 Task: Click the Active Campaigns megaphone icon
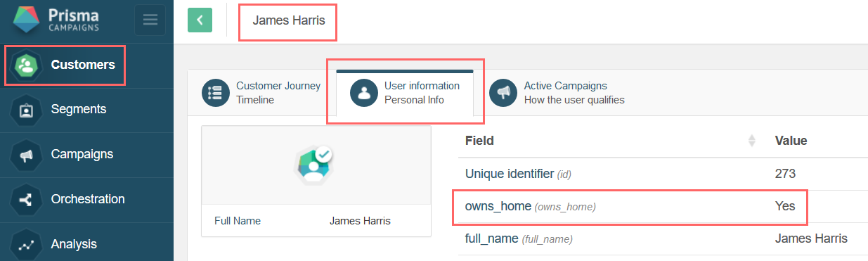coord(503,93)
